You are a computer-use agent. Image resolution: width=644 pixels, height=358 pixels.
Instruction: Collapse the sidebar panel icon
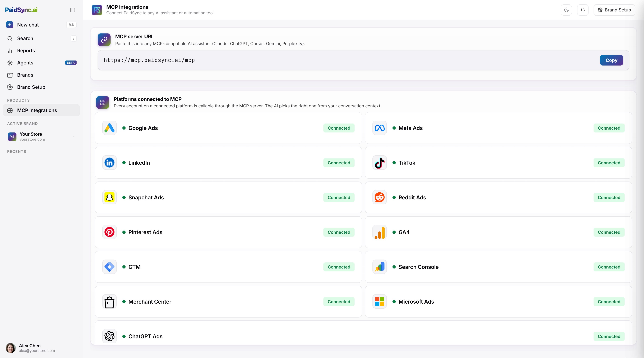(x=72, y=10)
